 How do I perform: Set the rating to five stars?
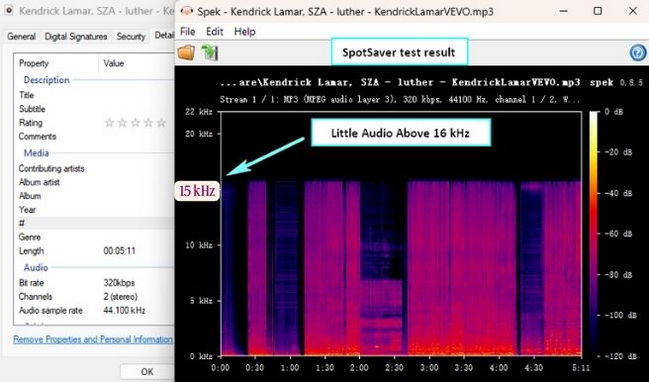click(161, 123)
